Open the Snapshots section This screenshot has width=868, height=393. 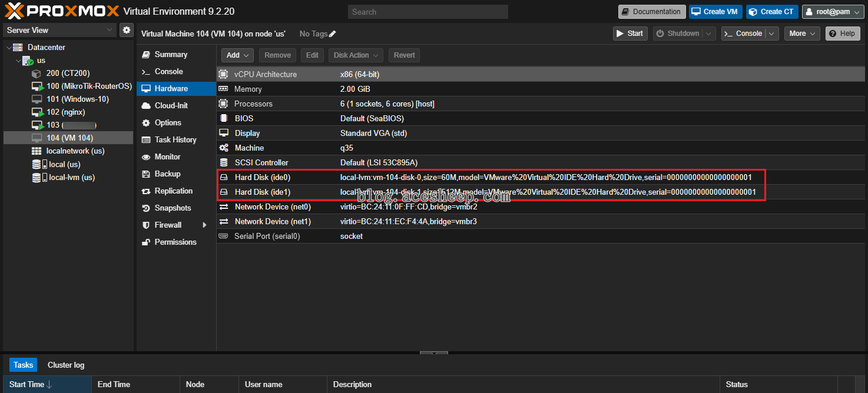(x=177, y=208)
